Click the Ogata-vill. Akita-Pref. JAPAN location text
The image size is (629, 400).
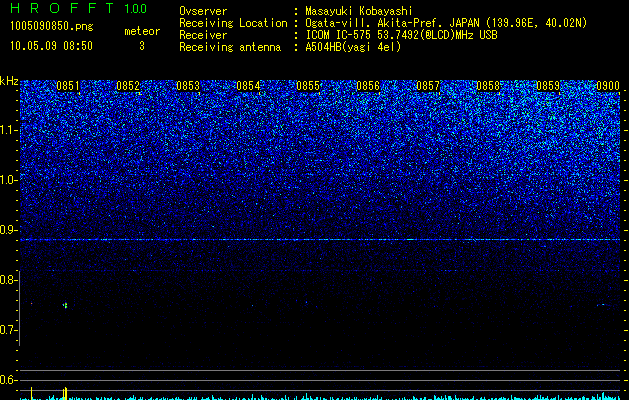pyautogui.click(x=446, y=23)
